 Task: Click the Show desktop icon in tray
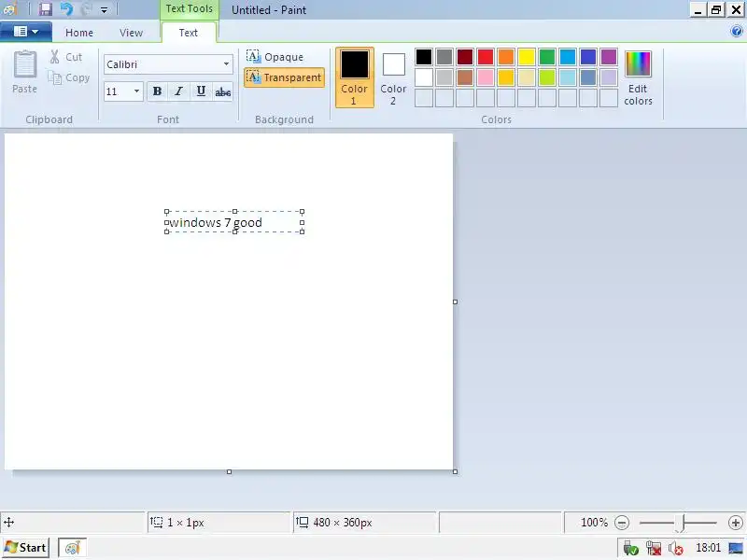736,548
